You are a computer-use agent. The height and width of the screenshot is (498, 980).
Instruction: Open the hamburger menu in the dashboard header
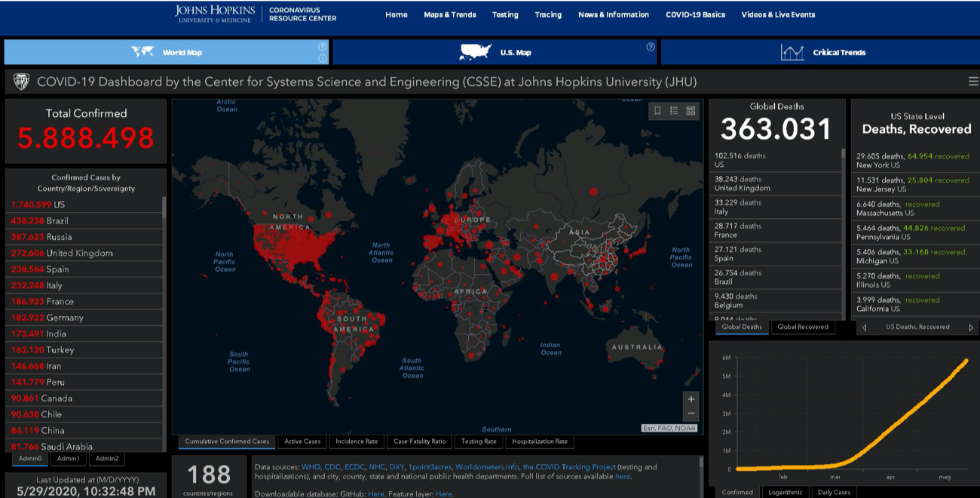pyautogui.click(x=974, y=81)
